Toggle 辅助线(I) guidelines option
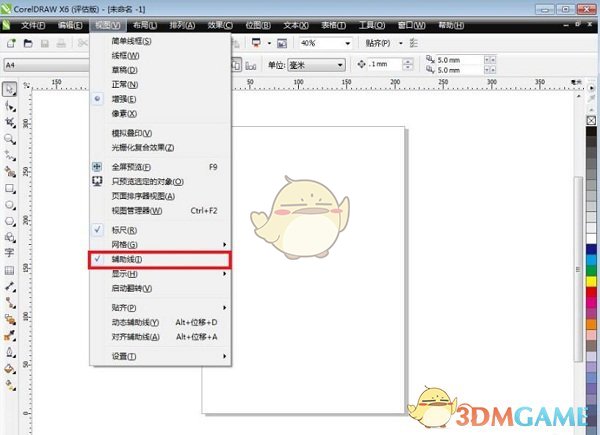 point(160,259)
